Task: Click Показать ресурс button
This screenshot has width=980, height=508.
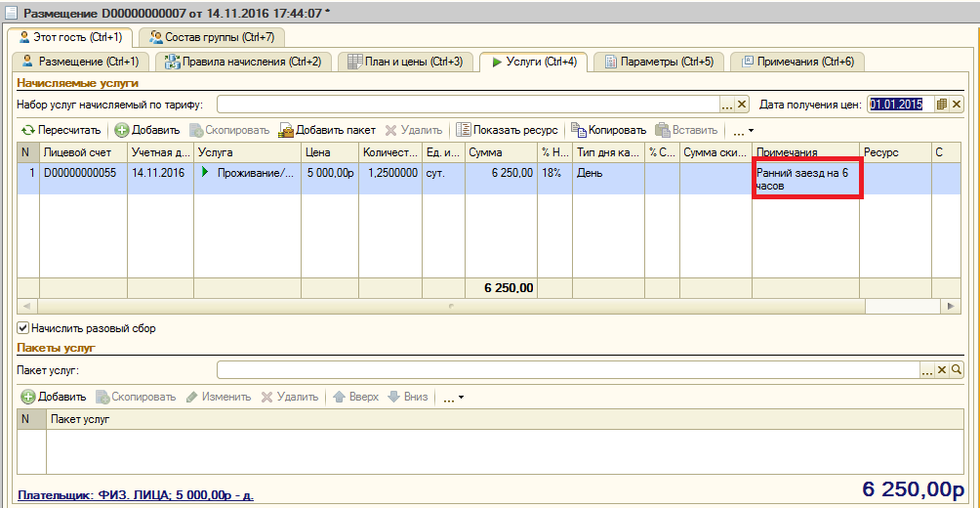Action: pyautogui.click(x=507, y=130)
